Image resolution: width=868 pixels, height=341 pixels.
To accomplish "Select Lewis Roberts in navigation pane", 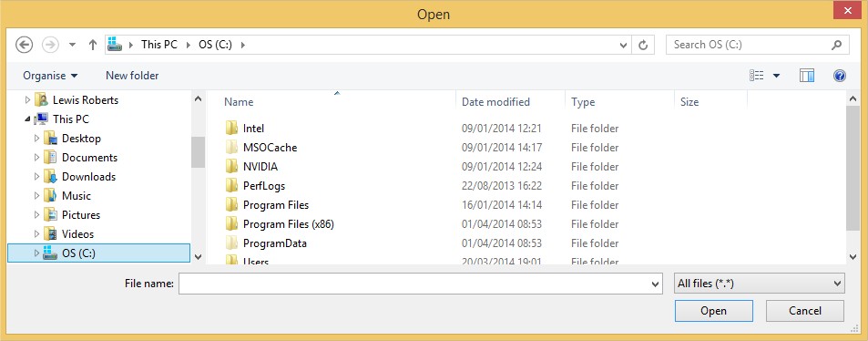I will point(86,100).
